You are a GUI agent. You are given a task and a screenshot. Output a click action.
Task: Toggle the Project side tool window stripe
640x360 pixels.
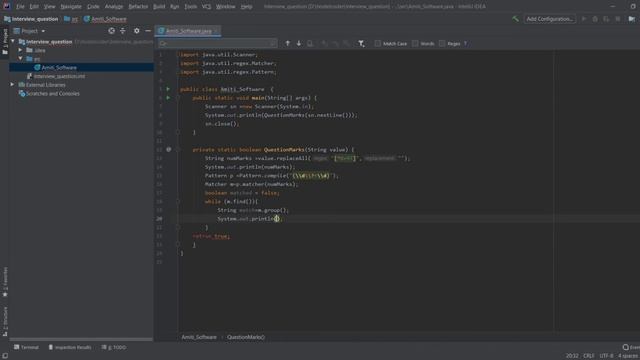point(5,42)
